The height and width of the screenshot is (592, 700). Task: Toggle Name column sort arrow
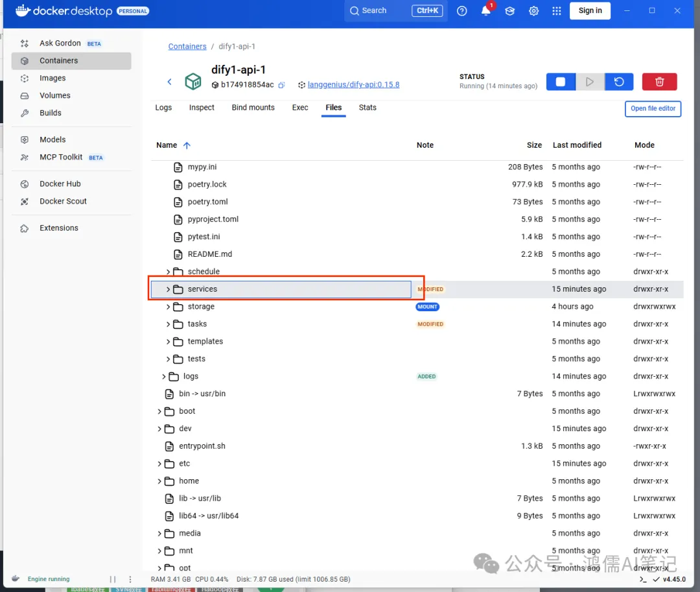(x=187, y=145)
